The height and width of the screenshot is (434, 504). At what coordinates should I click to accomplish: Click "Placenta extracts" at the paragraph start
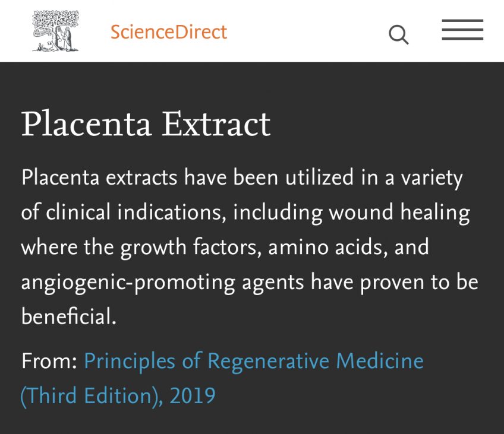tap(99, 178)
